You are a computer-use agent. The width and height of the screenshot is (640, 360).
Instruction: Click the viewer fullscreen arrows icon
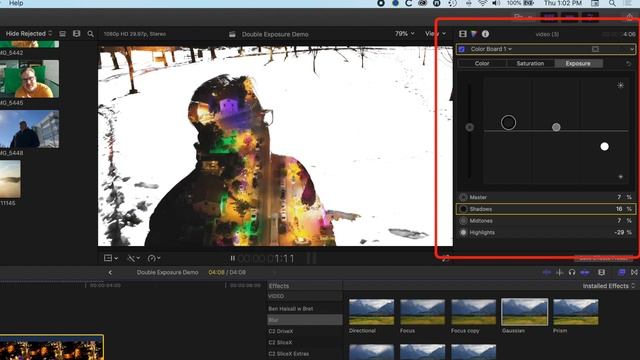445,258
